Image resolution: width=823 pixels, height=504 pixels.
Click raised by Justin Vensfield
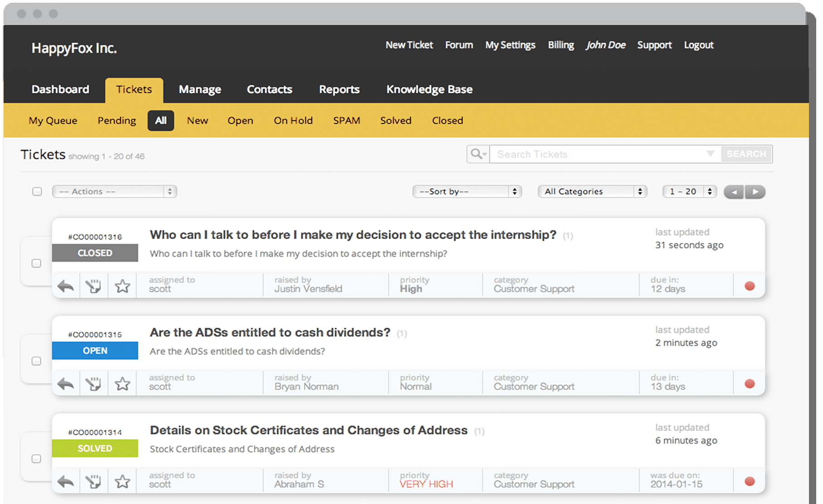[x=308, y=289]
